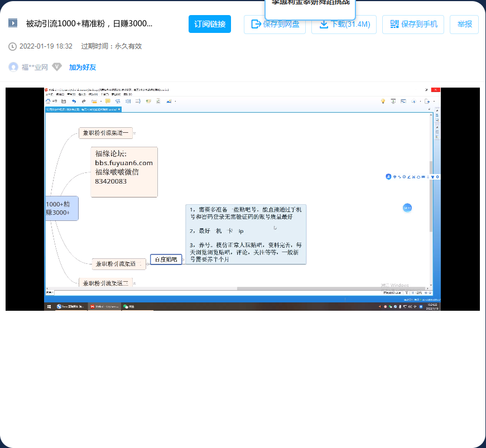This screenshot has width=486, height=448.
Task: Click the shirt skin icon in input bar
Action: pos(432,177)
